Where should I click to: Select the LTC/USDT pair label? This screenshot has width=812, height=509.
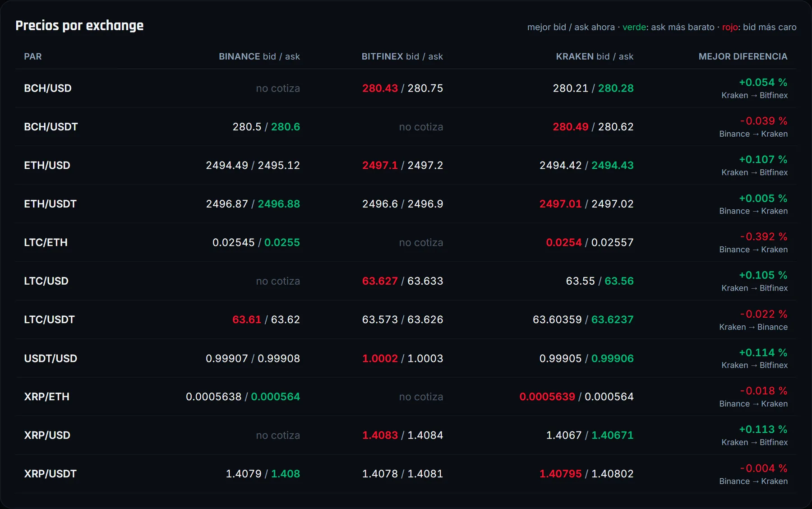point(50,319)
